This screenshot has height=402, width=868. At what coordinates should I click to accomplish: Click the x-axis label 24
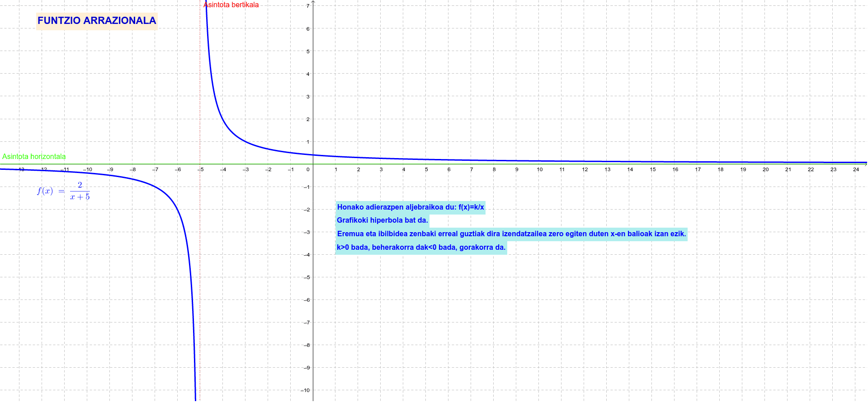tap(856, 169)
